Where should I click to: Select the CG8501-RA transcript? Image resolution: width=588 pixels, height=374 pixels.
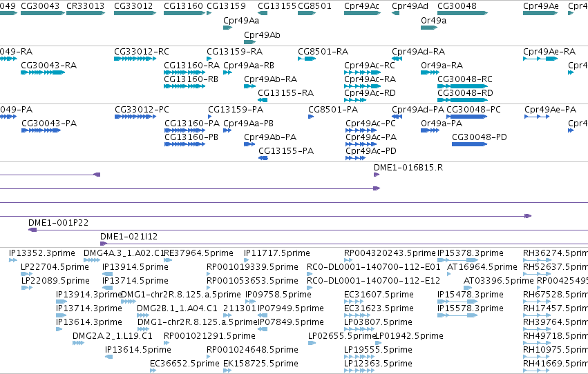coord(307,59)
